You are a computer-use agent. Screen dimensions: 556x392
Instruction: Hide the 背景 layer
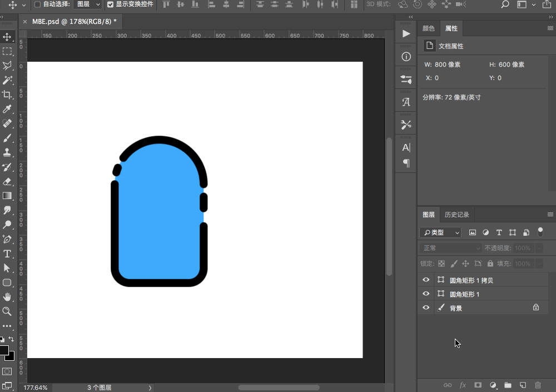426,307
